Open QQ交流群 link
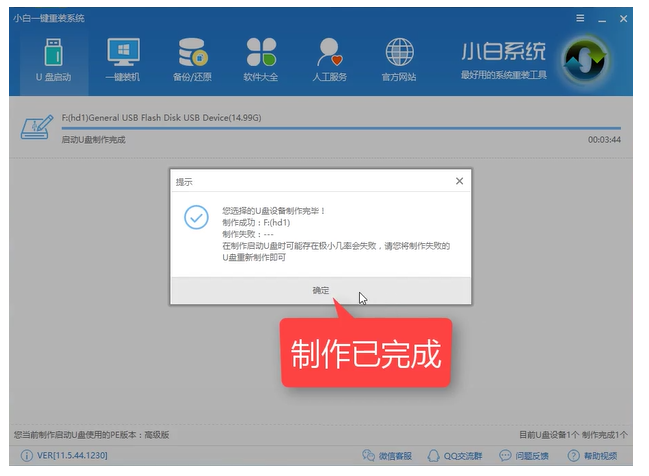649x476 pixels. pyautogui.click(x=455, y=456)
